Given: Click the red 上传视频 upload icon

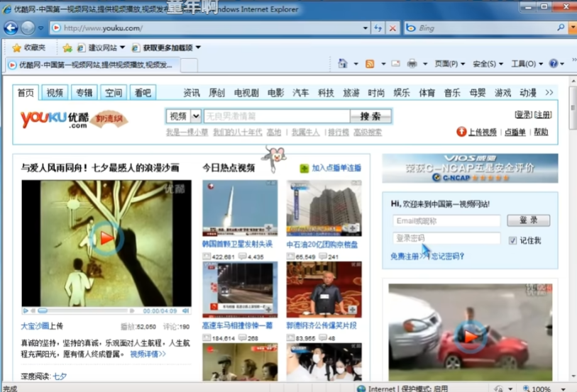Looking at the screenshot, I should point(461,132).
